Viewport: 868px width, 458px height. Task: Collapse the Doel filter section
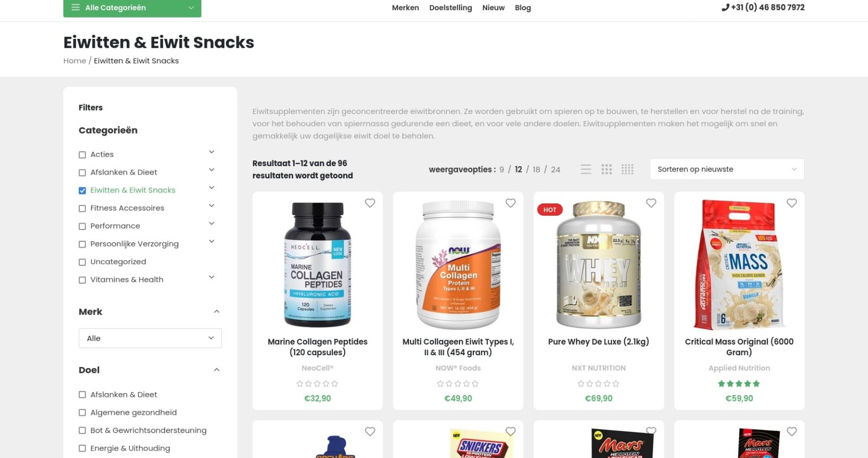(217, 370)
